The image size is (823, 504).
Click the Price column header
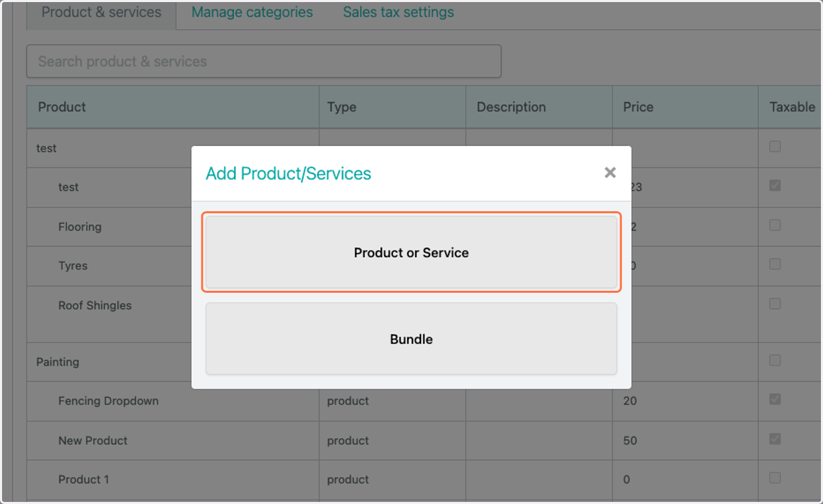click(x=685, y=107)
